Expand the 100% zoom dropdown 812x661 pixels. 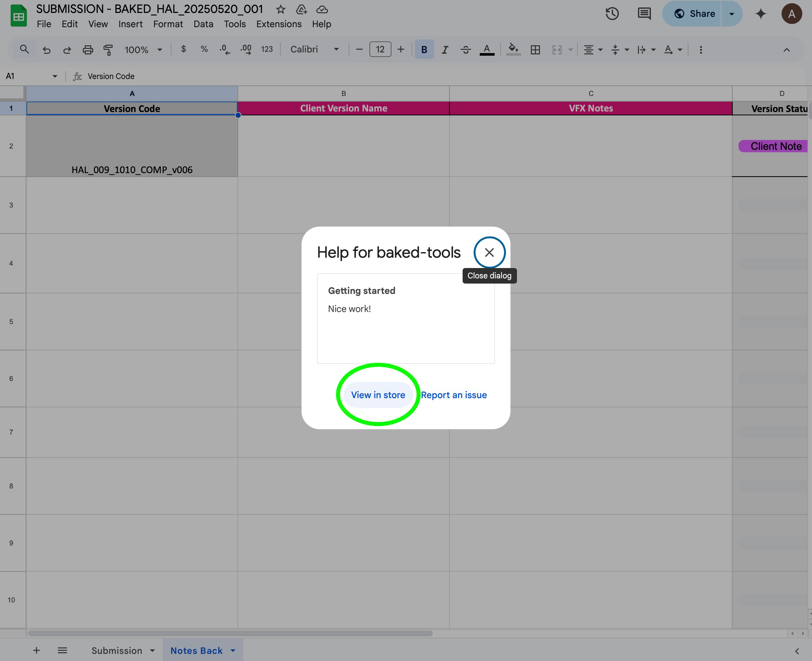[143, 50]
